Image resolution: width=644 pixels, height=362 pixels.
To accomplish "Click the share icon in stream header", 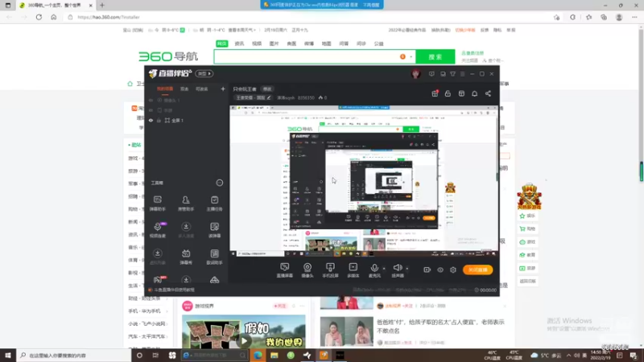I will [488, 93].
